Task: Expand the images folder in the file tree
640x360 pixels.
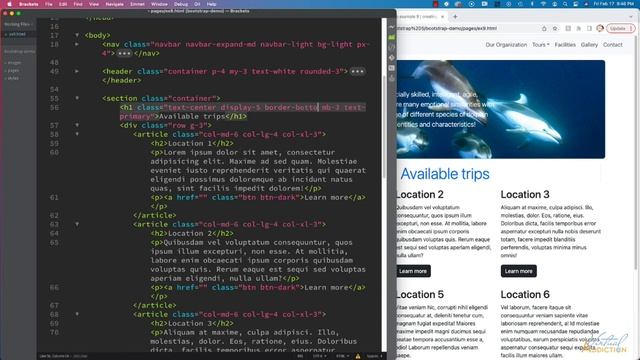Action: pyautogui.click(x=13, y=63)
